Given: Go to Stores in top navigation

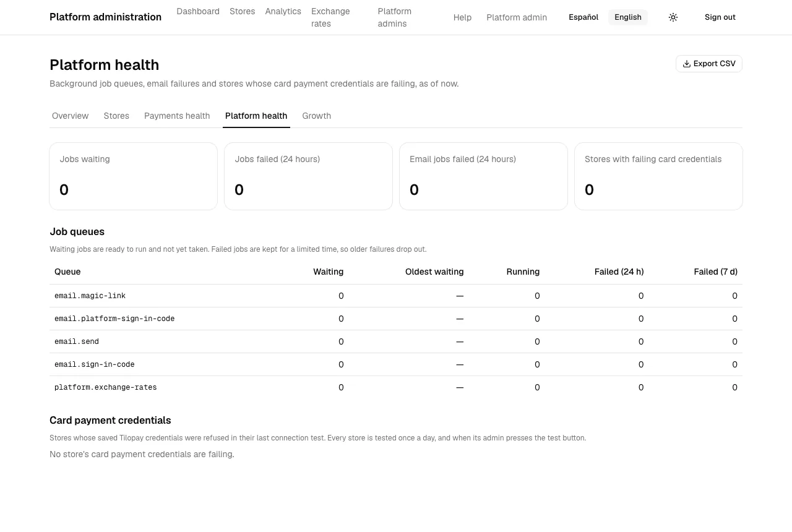Looking at the screenshot, I should (243, 11).
